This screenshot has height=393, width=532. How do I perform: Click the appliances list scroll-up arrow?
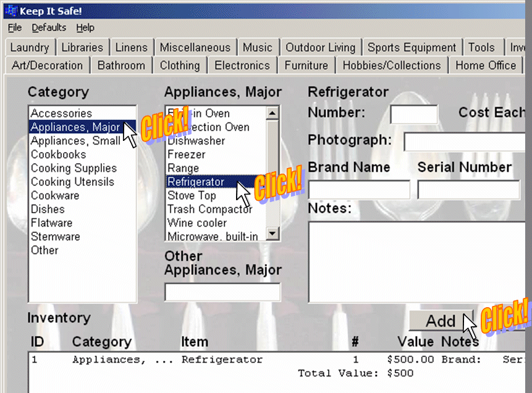[x=272, y=113]
